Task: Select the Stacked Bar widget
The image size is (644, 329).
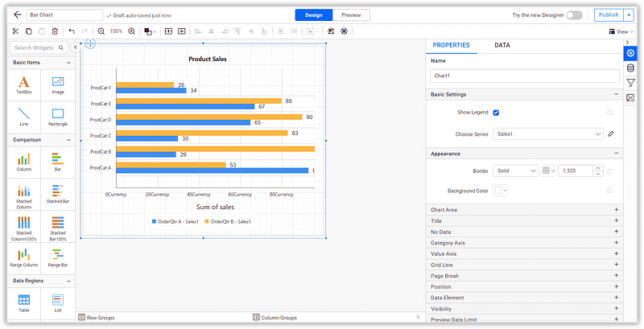Action: point(58,194)
